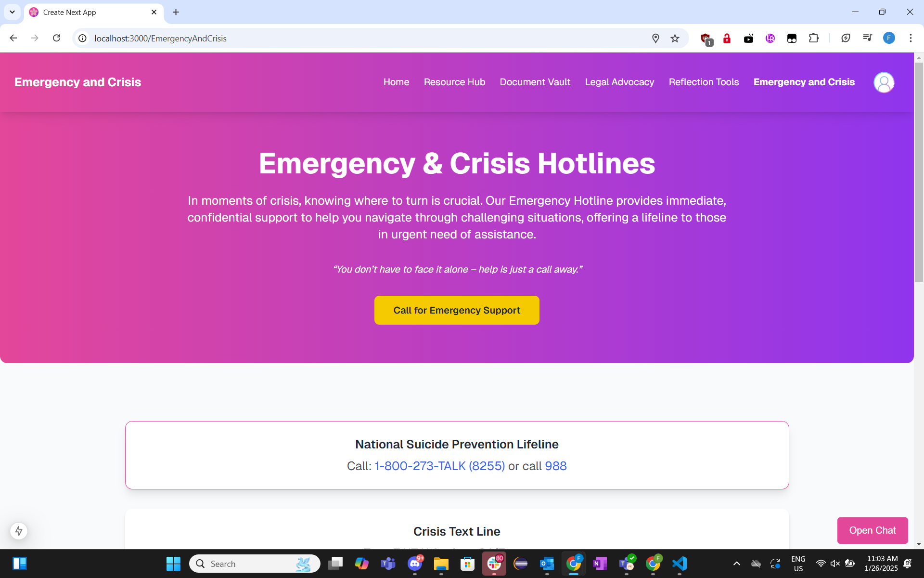924x578 pixels.
Task: Reload the current page
Action: point(56,38)
